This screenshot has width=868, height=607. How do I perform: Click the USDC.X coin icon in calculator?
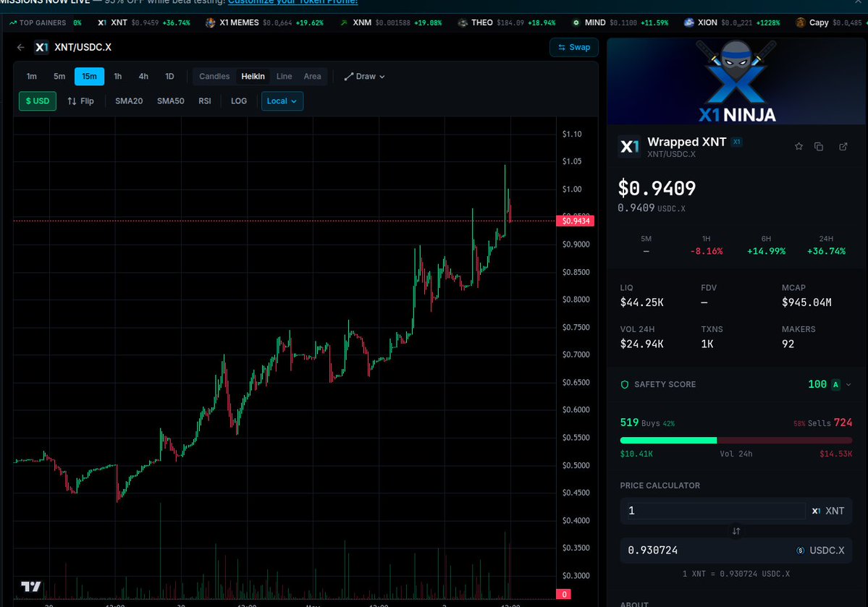801,551
